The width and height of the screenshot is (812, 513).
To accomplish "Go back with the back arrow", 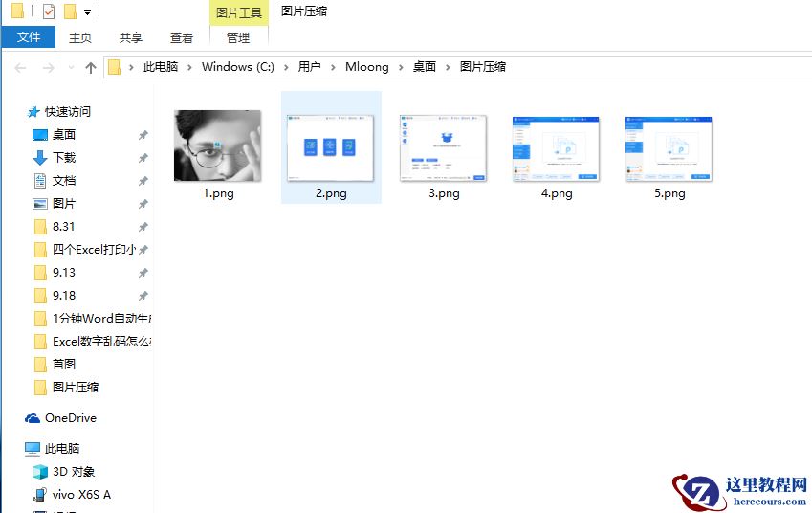I will pos(20,67).
